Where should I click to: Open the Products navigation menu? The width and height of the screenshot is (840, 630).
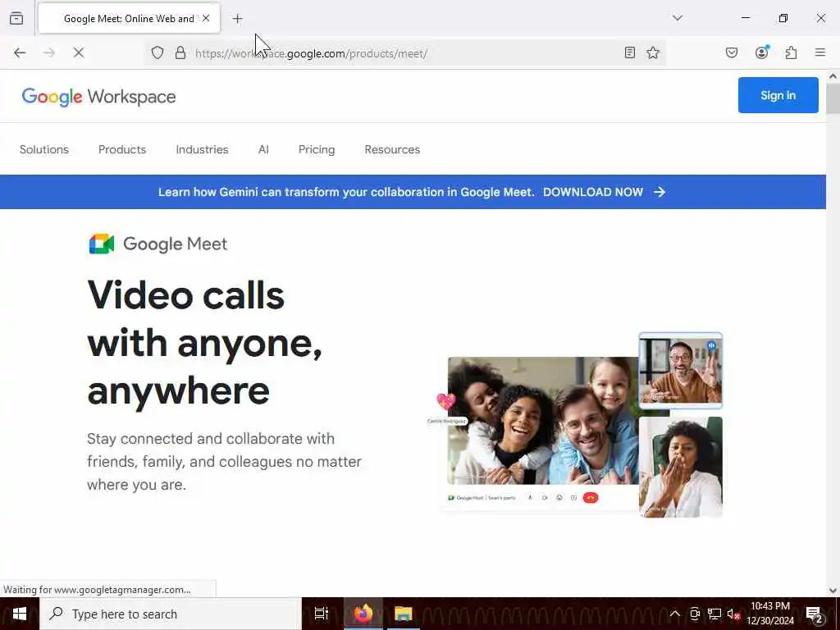coord(122,149)
